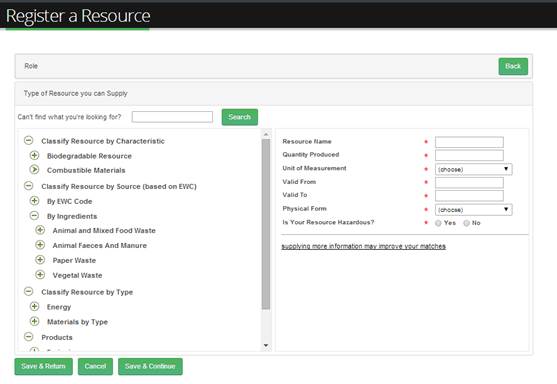Viewport: 557px width, 384px height.
Task: Click the Back button
Action: point(513,66)
